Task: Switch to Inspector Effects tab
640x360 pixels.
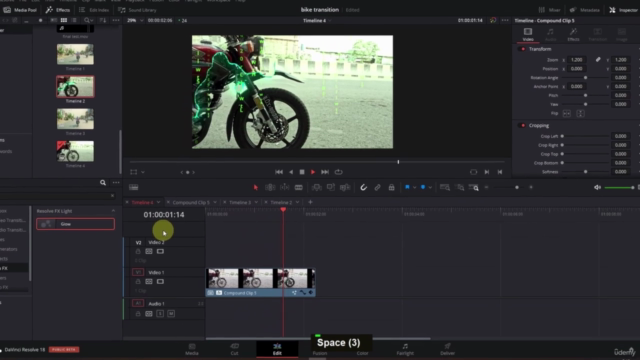Action: [573, 34]
